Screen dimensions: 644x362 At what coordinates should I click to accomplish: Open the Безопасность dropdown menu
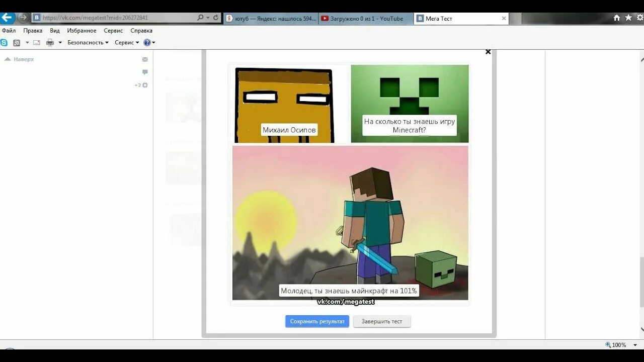click(x=88, y=43)
